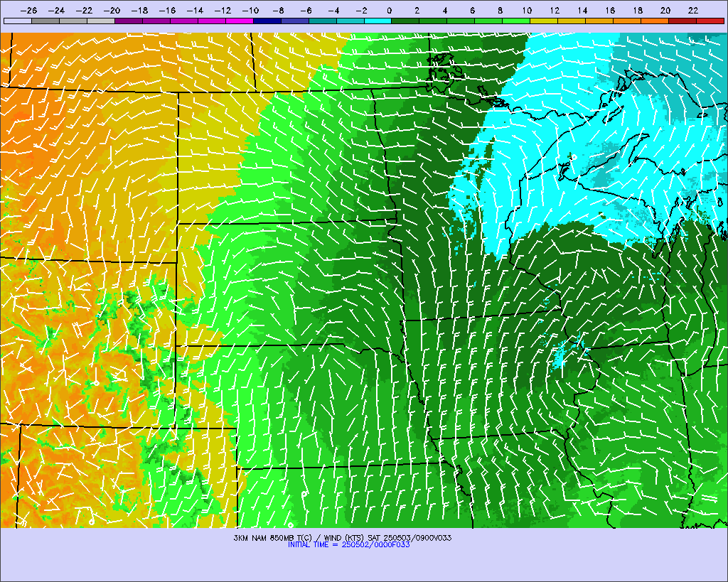This screenshot has width=728, height=582.
Task: Select the light green swatch between 6 and 8
Action: (489, 21)
